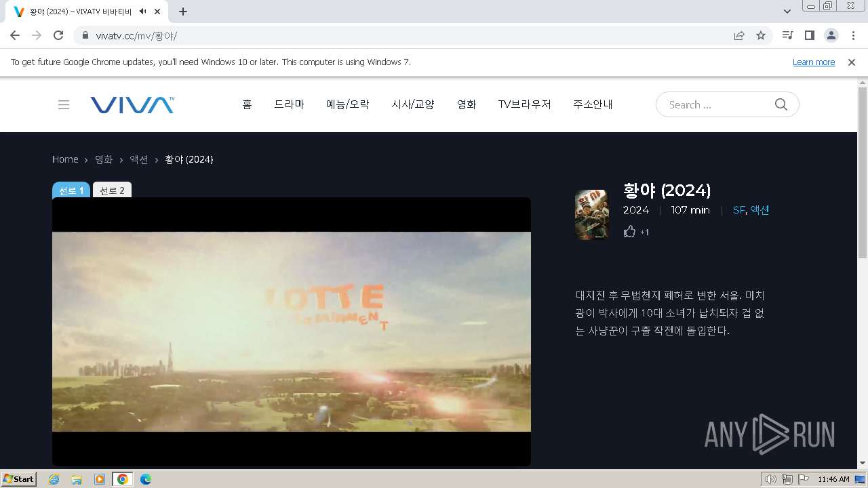Open Windows Media Player from taskbar

(x=100, y=479)
